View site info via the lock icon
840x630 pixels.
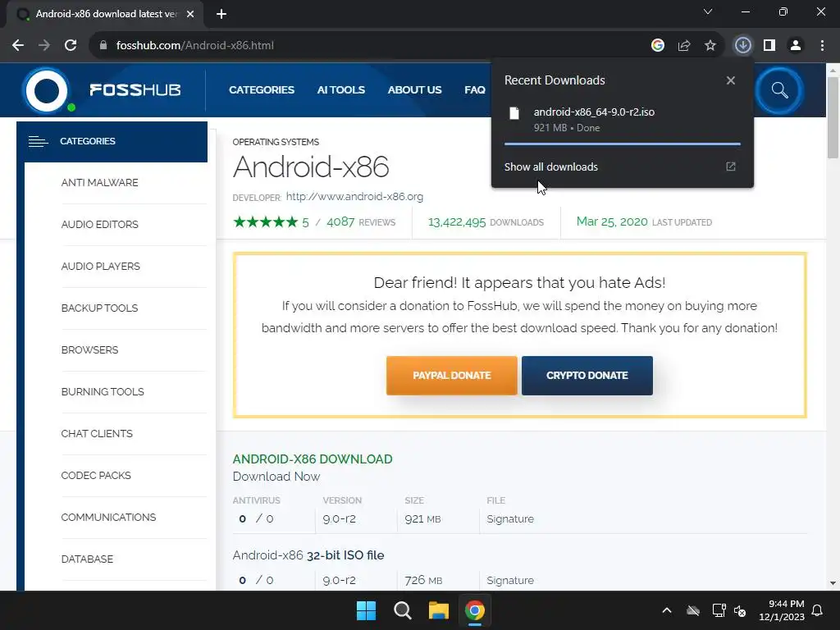pos(103,46)
